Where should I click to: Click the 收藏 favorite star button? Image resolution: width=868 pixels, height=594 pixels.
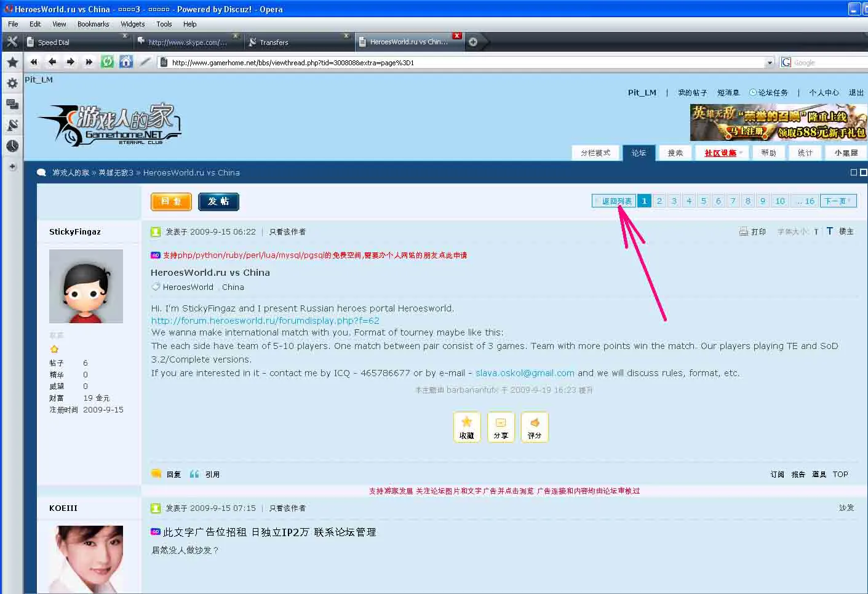point(467,427)
